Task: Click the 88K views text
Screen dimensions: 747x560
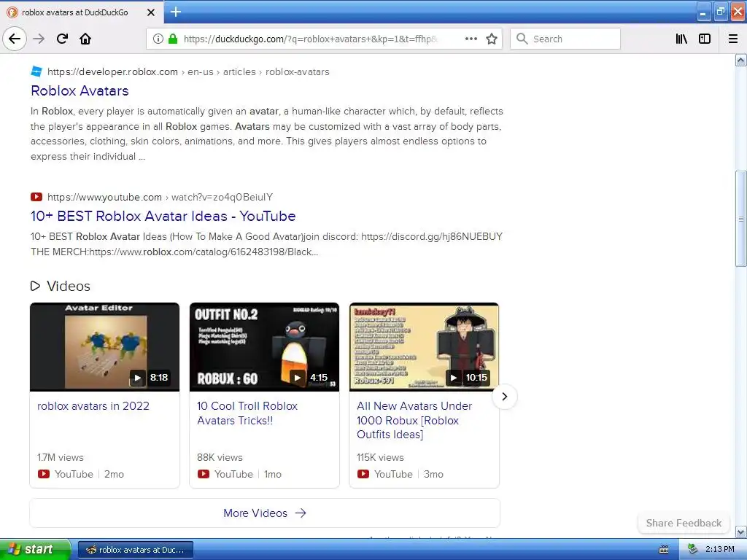Action: (x=220, y=457)
